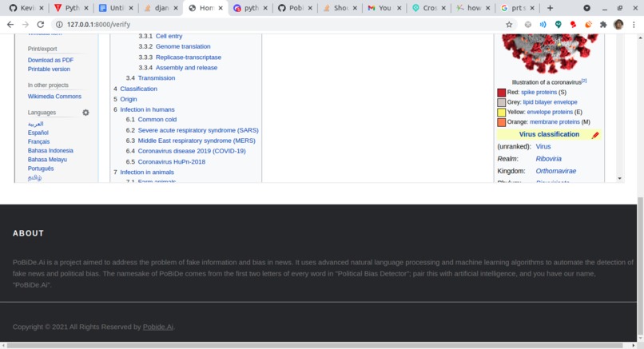The width and height of the screenshot is (644, 349).
Task: Click the site information icon in address bar
Action: pos(59,25)
